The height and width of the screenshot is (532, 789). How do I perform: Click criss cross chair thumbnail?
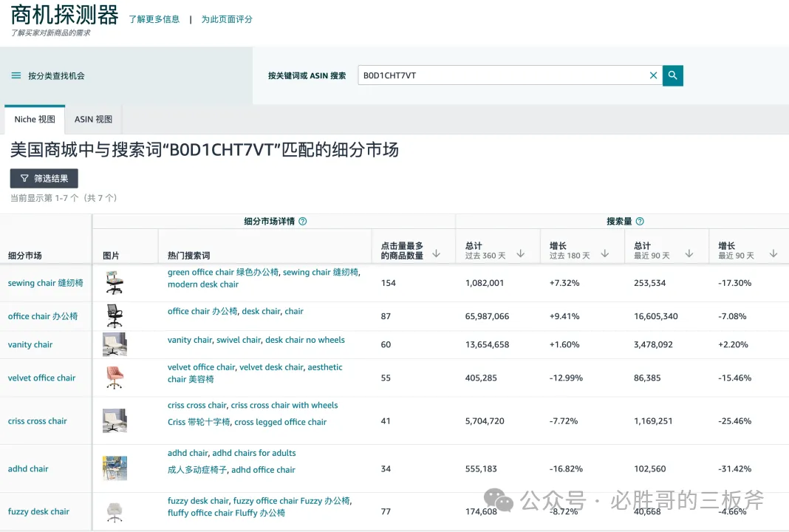[115, 420]
